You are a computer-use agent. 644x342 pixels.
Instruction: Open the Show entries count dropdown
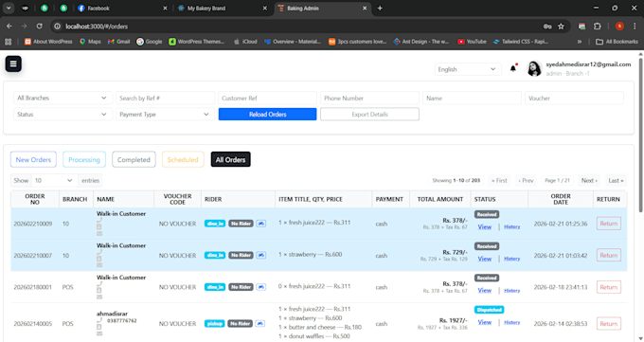[54, 180]
